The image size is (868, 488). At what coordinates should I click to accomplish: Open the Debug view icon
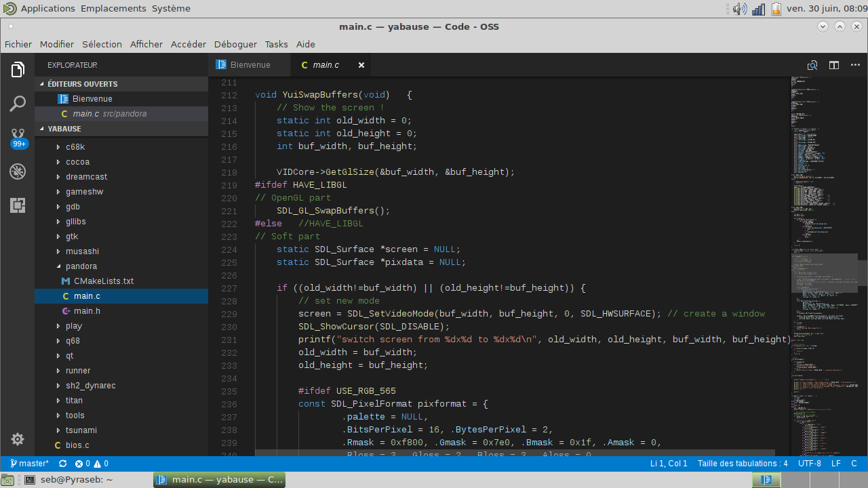pyautogui.click(x=18, y=171)
